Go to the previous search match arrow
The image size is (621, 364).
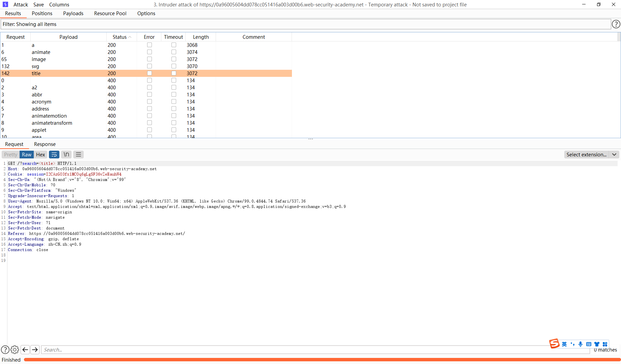[x=25, y=350]
